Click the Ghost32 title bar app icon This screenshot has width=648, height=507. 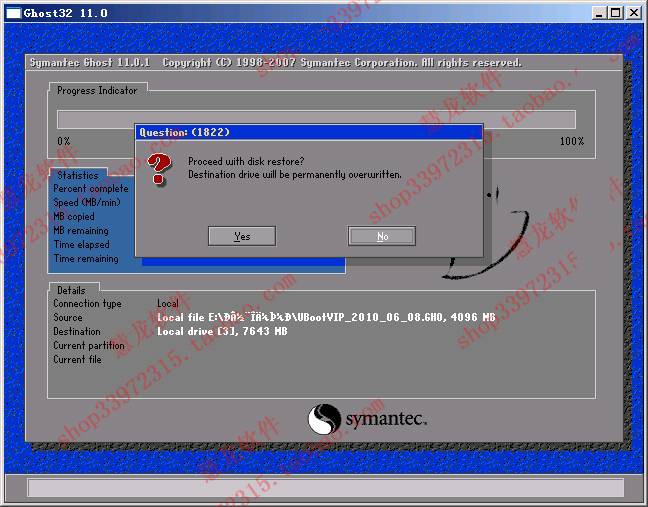tap(13, 13)
